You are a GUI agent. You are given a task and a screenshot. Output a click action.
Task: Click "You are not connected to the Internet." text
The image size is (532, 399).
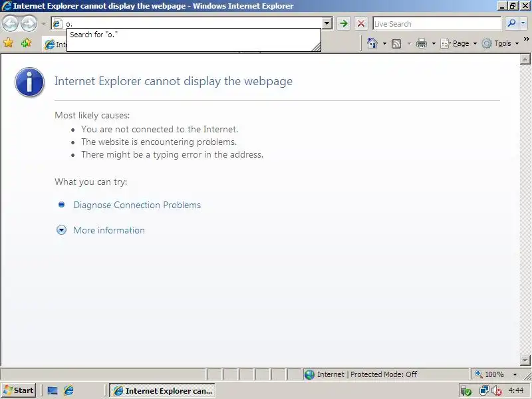(160, 129)
